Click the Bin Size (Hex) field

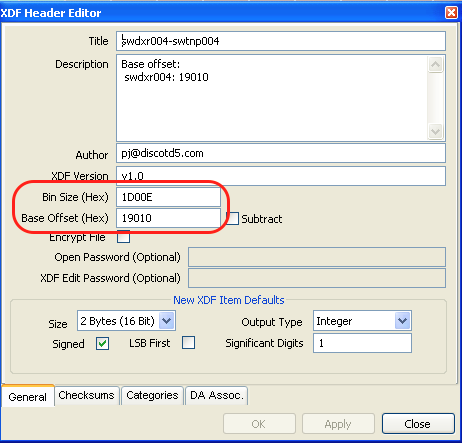[168, 197]
